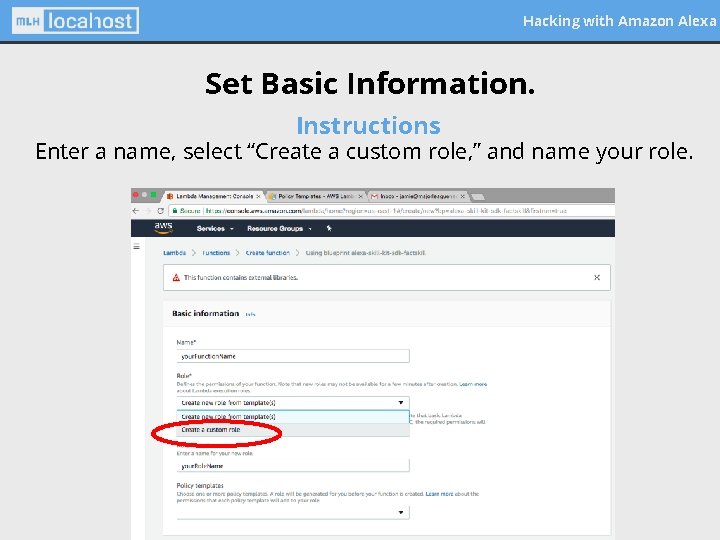Image resolution: width=720 pixels, height=540 pixels.
Task: Click the 'This function contains external libraries' text
Action: pyautogui.click(x=241, y=277)
